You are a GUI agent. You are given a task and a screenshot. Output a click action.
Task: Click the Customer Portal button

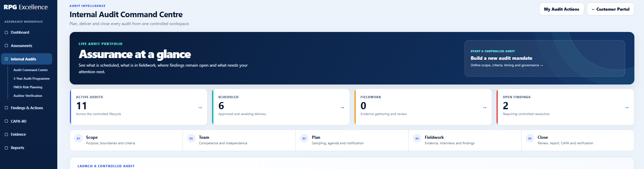[x=610, y=9]
